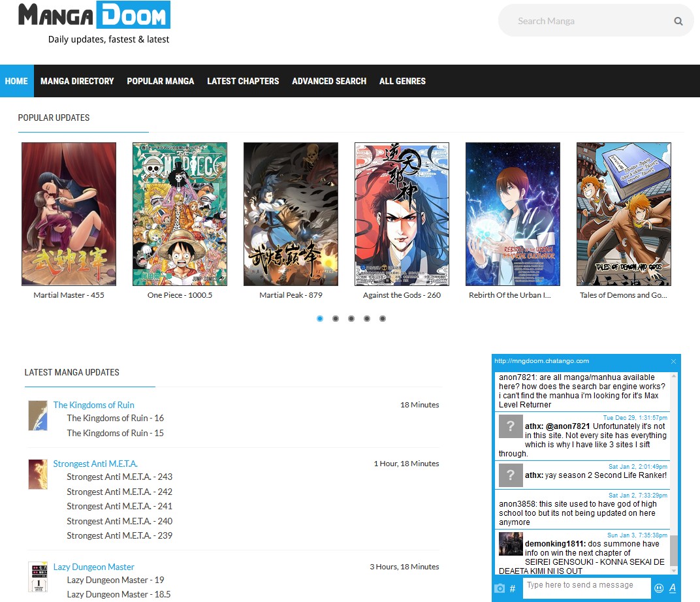Go to the HOME menu item
Image resolution: width=700 pixels, height=602 pixels.
coord(16,81)
